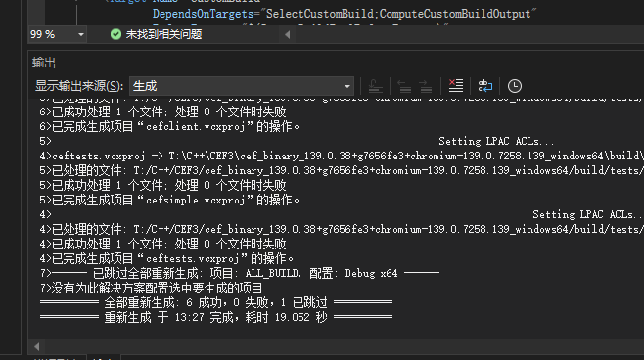Click the editor horizontal scroll left arrow
This screenshot has height=360, width=644.
287,35
